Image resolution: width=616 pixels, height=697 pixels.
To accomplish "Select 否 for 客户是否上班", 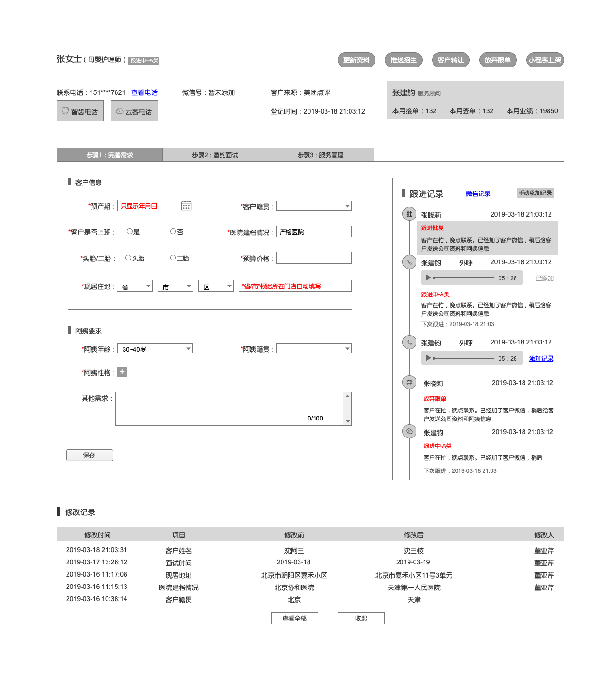I will (173, 231).
